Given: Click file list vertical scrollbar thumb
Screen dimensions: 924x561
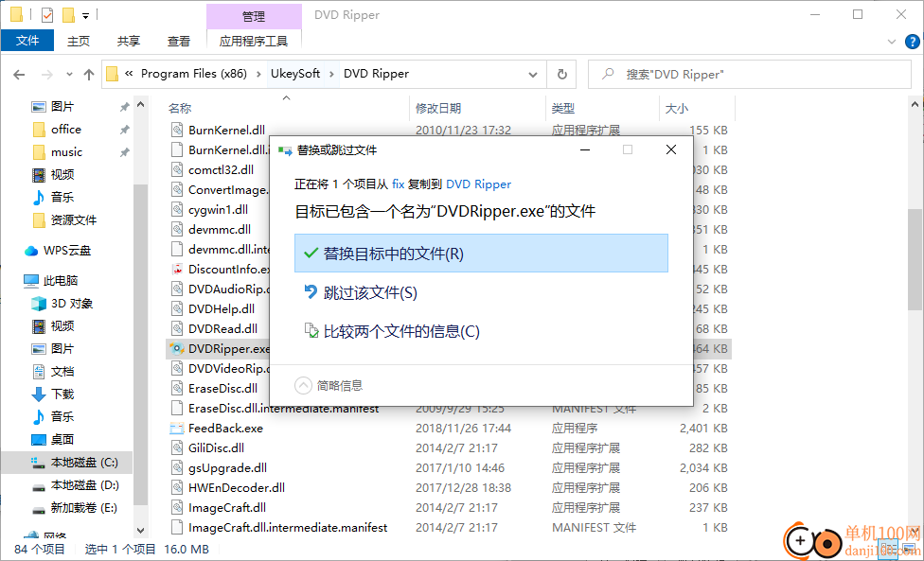Looking at the screenshot, I should [x=915, y=259].
